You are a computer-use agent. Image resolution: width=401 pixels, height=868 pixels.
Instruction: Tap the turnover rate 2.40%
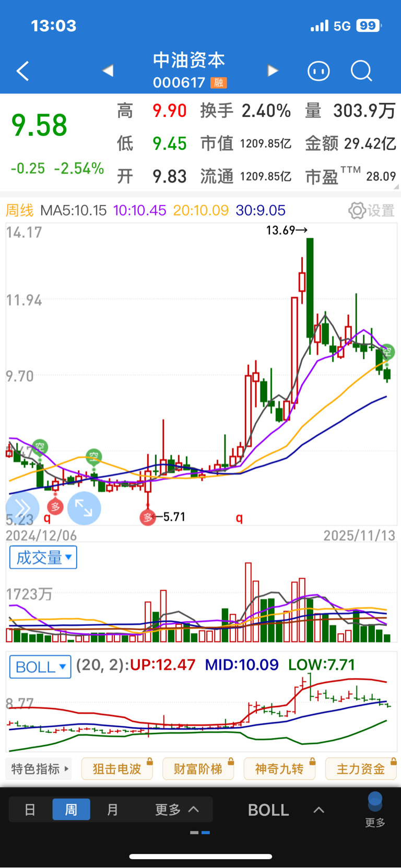[266, 111]
